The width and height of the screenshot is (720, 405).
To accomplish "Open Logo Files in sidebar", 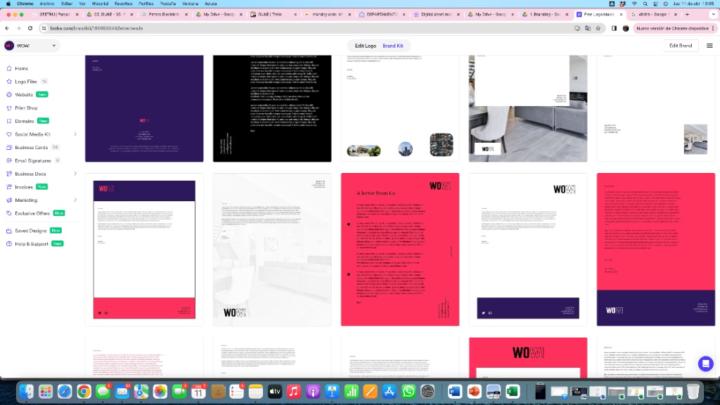I will 26,82.
